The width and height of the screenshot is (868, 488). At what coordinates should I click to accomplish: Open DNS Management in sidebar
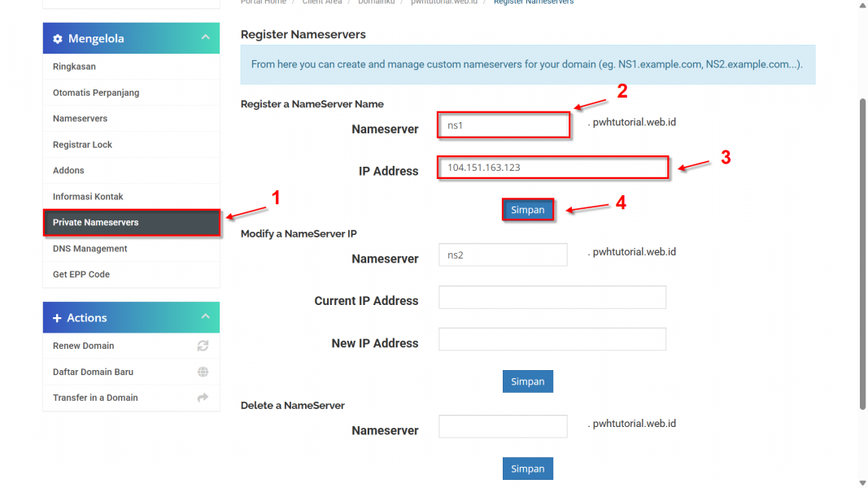click(131, 248)
